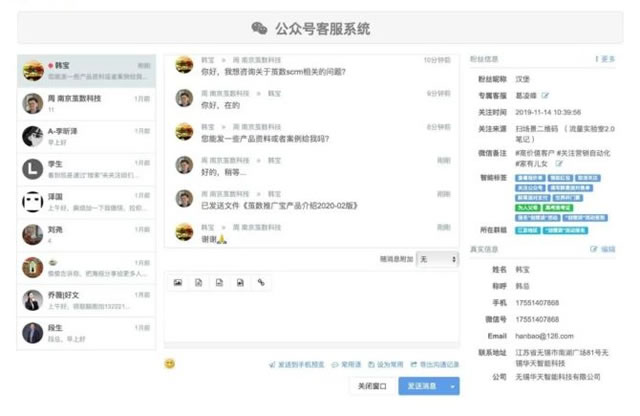The width and height of the screenshot is (640, 416).
Task: Click 更多 link in 粉丝信息 header
Action: (606, 59)
